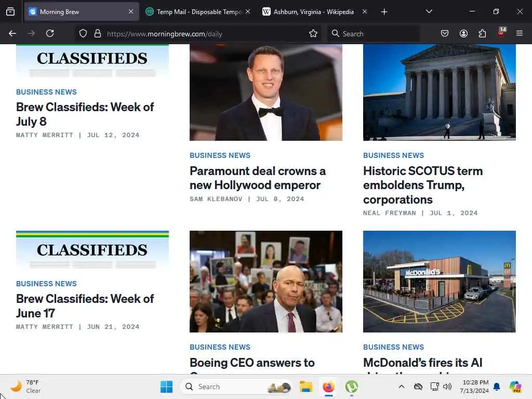
Task: Click Business News label above Boeing
Action: (x=220, y=347)
